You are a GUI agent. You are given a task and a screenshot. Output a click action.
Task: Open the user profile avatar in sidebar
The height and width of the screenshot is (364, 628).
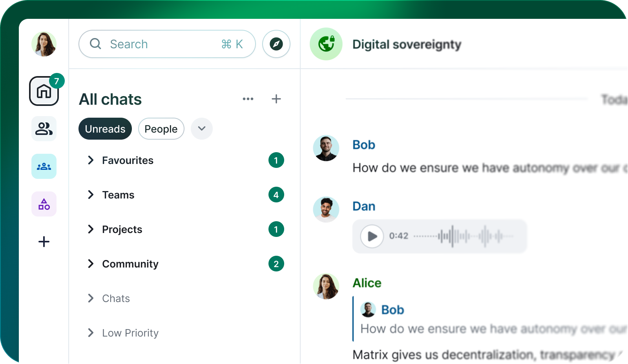pyautogui.click(x=44, y=44)
